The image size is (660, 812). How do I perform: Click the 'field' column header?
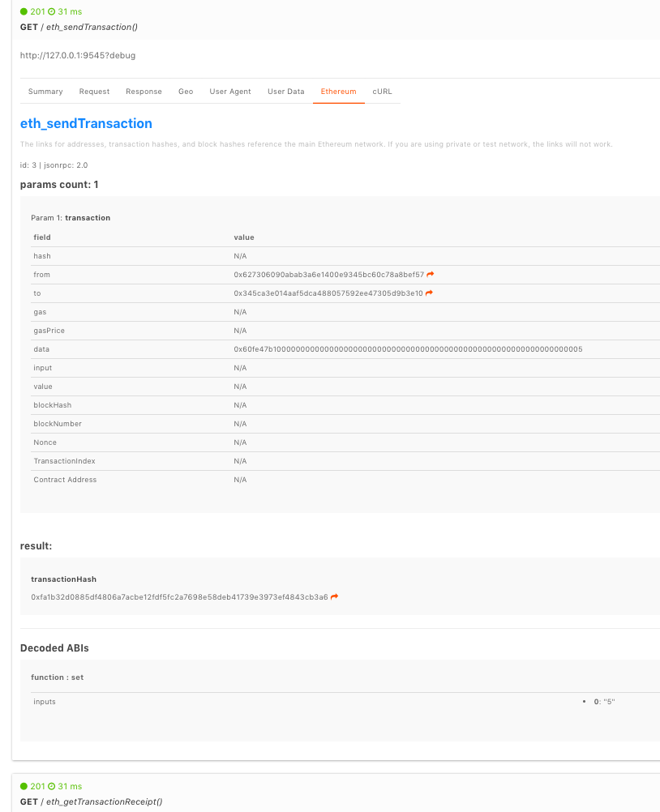tap(42, 237)
